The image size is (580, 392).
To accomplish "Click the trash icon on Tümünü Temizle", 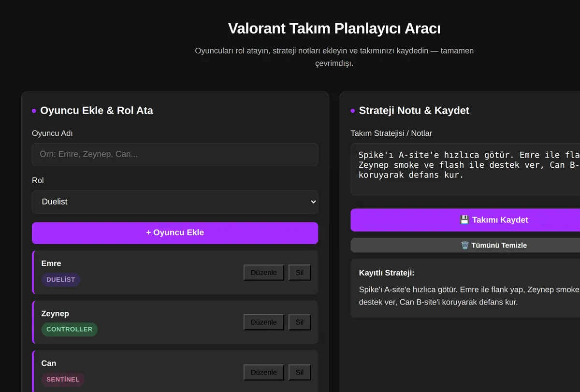I will (465, 245).
